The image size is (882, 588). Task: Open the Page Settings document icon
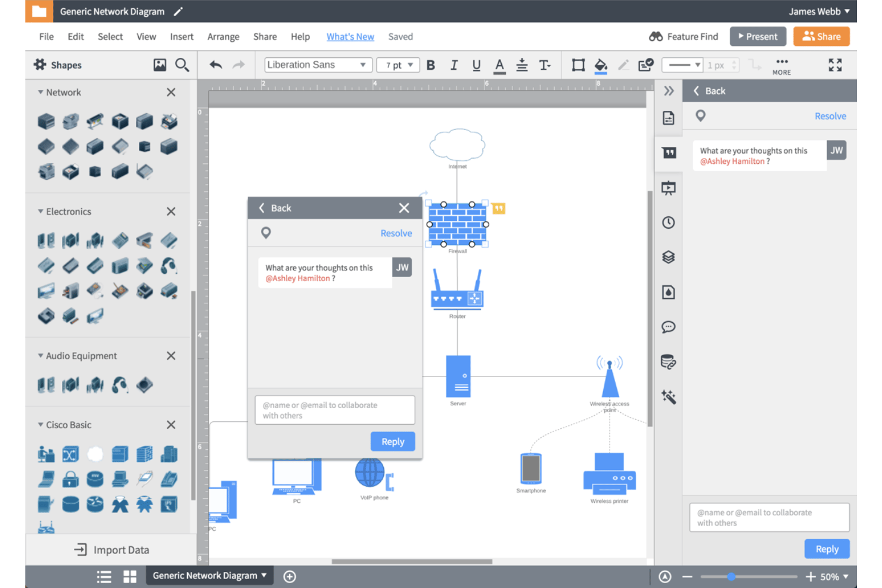pos(669,118)
